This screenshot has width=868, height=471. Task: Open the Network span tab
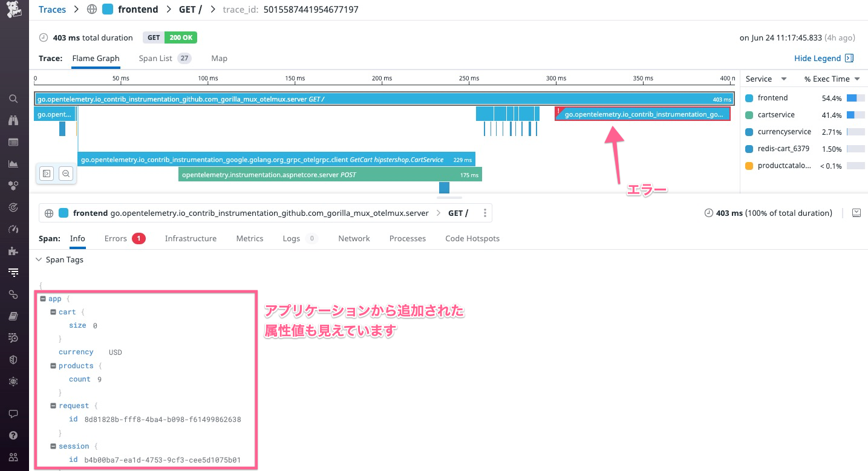click(354, 238)
